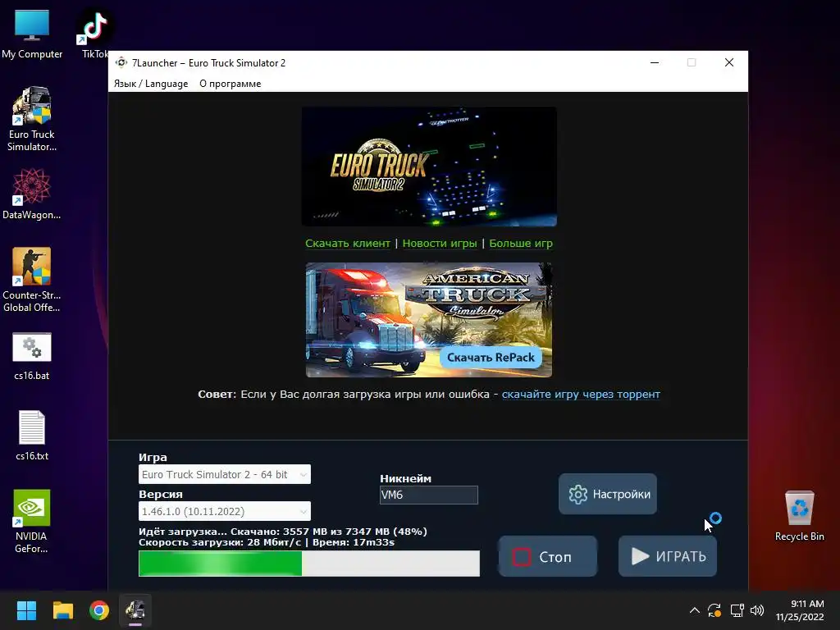Open File Explorer from the taskbar

coord(62,610)
